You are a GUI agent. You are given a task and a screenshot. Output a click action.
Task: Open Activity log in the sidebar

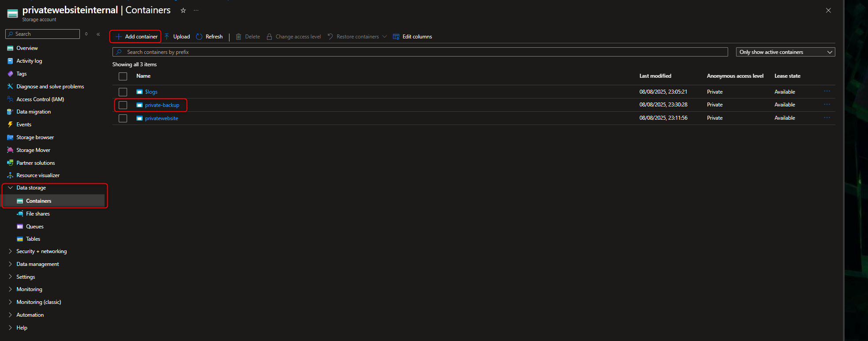(29, 61)
